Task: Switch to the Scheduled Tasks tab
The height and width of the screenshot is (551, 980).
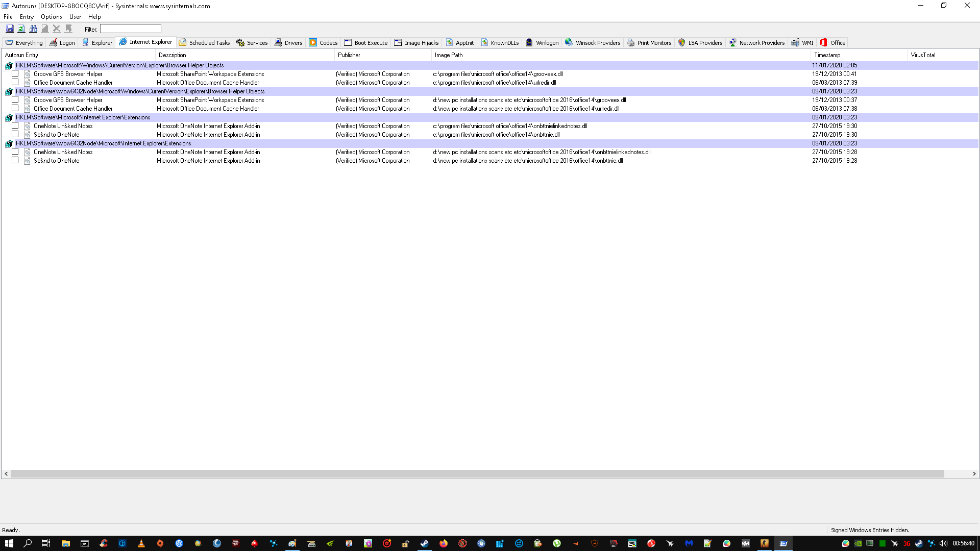Action: [x=204, y=43]
